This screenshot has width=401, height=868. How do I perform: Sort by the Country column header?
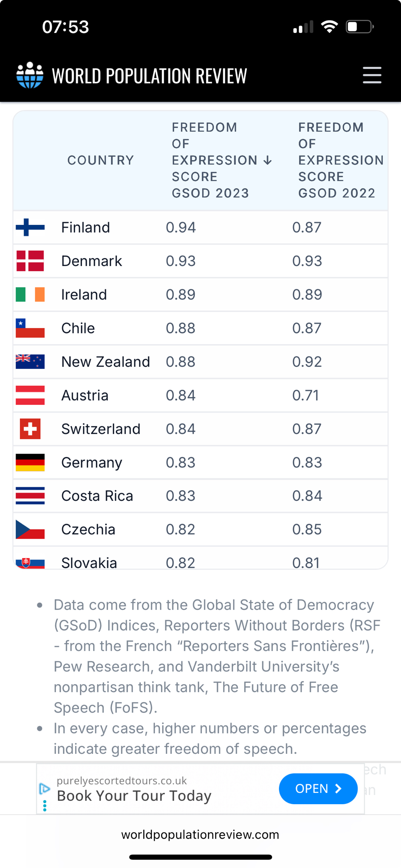(x=100, y=160)
